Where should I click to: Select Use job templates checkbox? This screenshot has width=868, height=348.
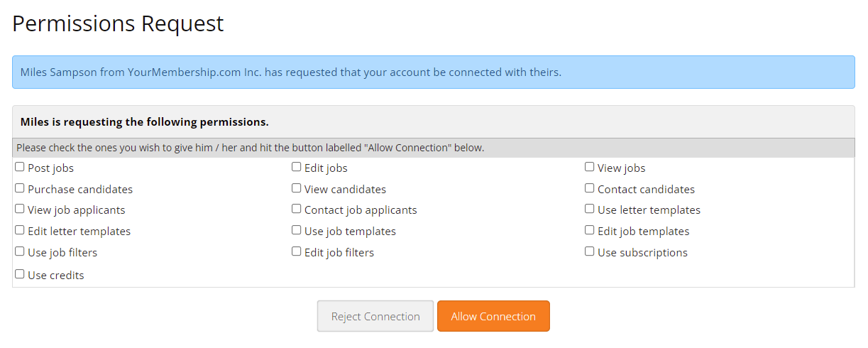pyautogui.click(x=297, y=231)
